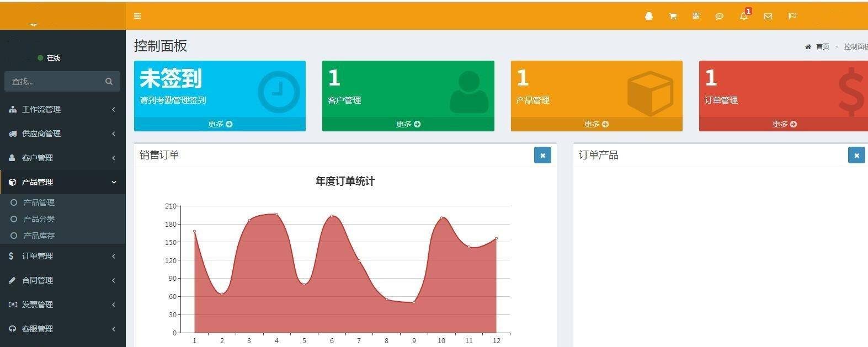
Task: Expand the 合同管理 menu chevron
Action: coord(114,280)
